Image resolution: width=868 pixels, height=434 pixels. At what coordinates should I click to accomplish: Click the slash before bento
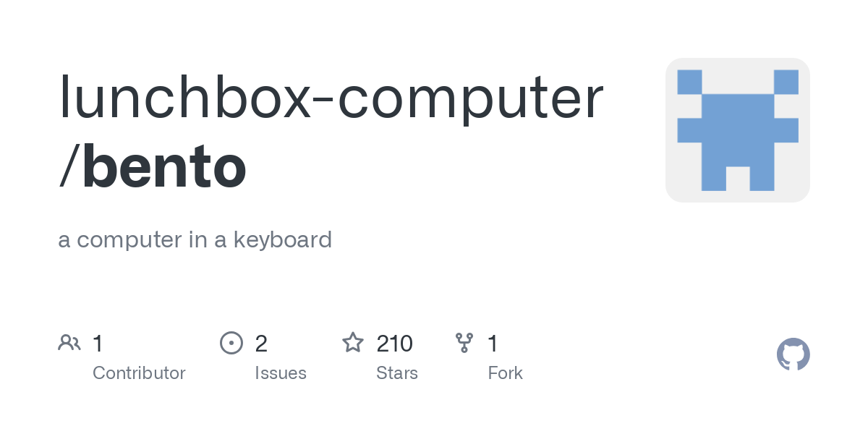(x=69, y=167)
